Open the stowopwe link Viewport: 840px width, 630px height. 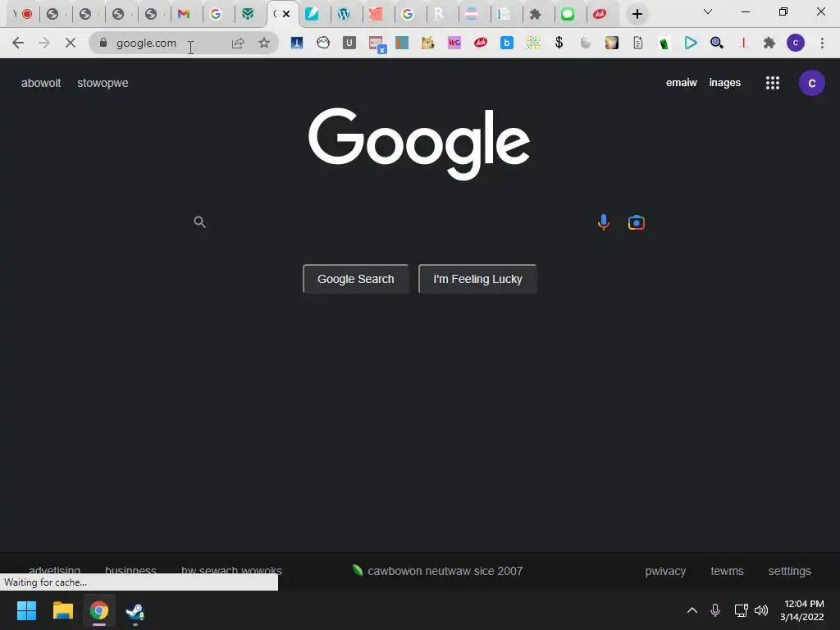103,83
